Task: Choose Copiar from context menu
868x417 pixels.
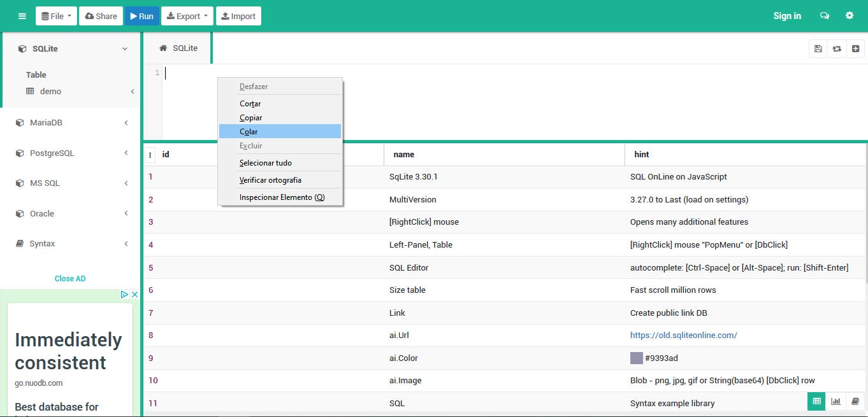Action: pos(280,118)
